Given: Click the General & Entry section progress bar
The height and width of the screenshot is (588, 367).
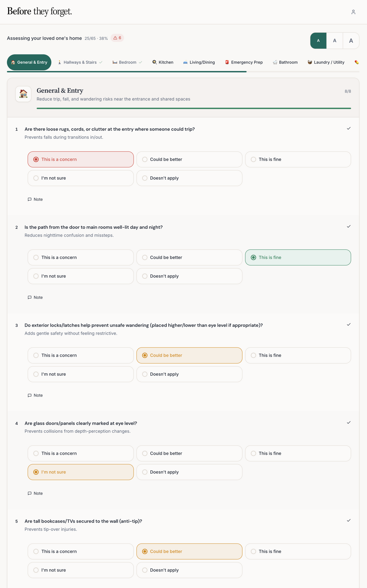Looking at the screenshot, I should tap(193, 108).
